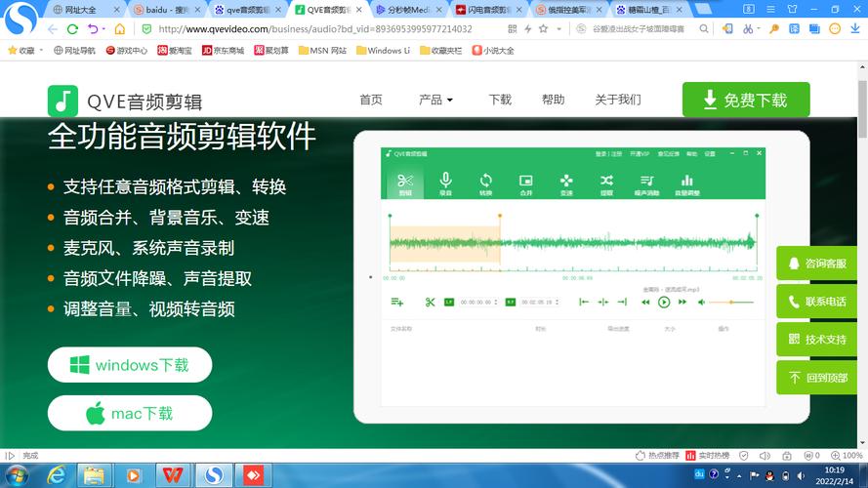Reload the page with the green refresh icon

(72, 28)
